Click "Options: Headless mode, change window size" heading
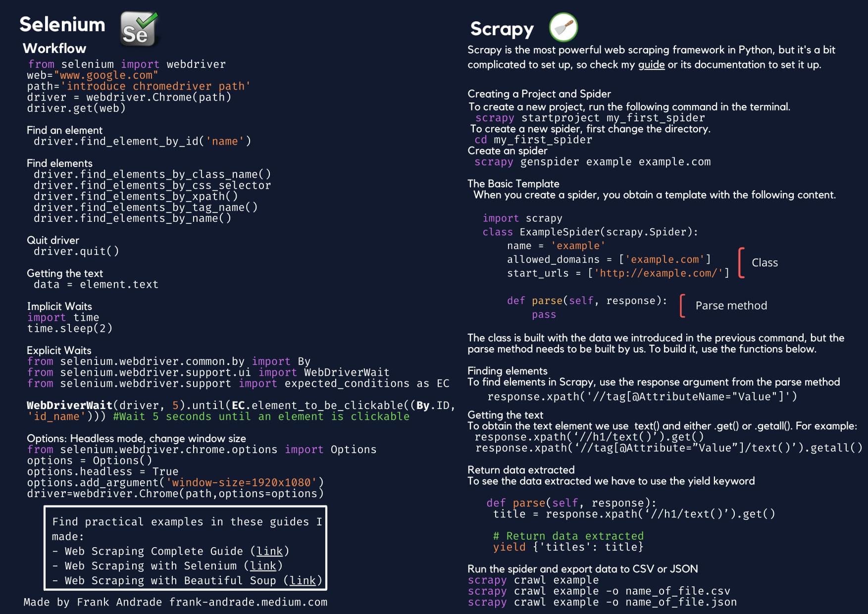 (x=136, y=439)
